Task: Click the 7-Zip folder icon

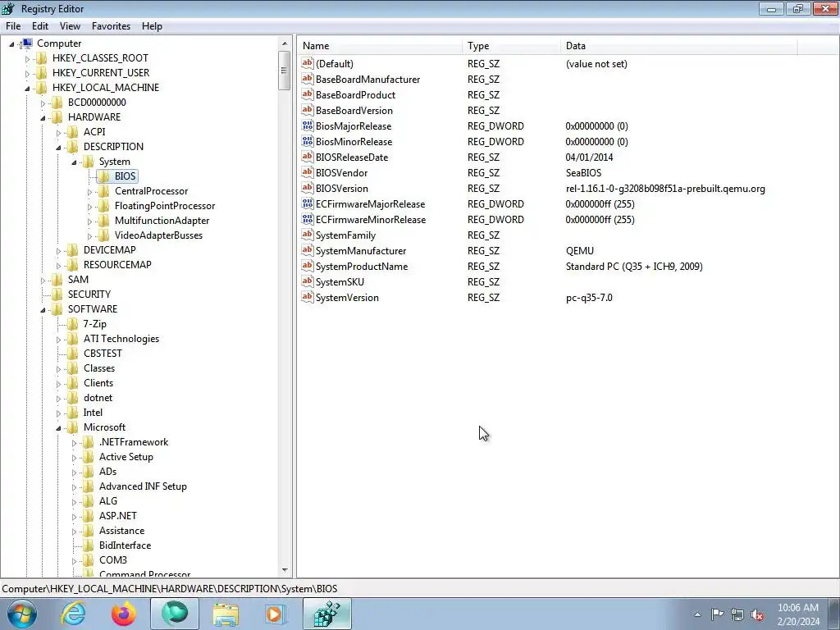Action: pos(73,323)
